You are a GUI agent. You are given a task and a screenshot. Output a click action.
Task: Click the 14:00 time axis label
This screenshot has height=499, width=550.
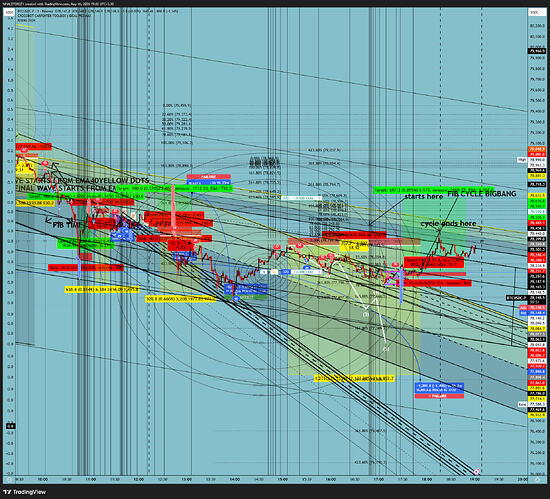pyautogui.click(x=235, y=479)
